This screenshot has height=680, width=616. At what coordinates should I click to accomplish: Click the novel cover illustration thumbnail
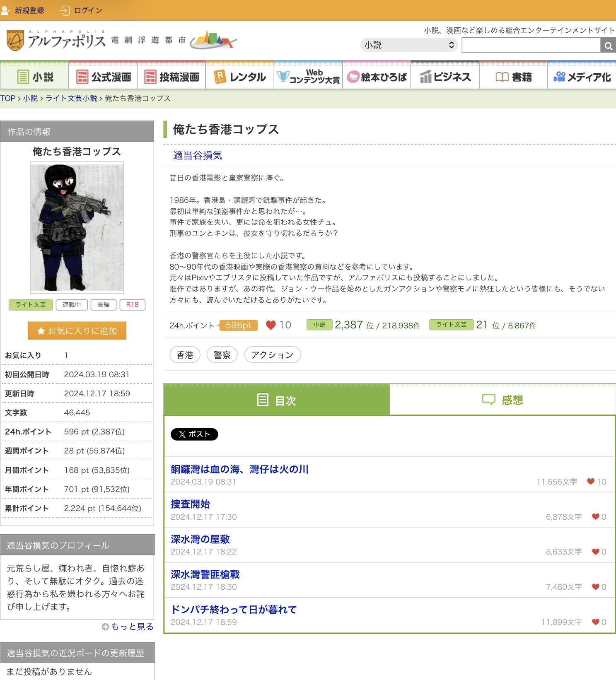[77, 228]
